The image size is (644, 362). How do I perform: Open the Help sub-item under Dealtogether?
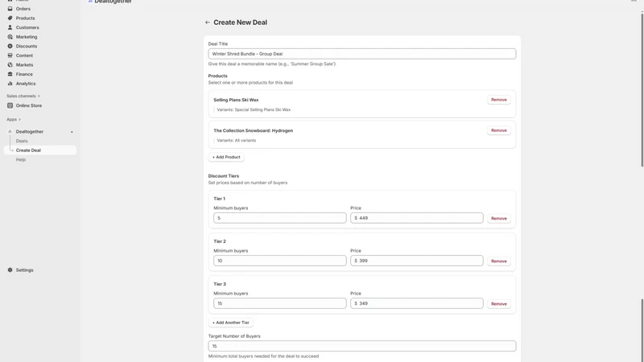(x=21, y=159)
